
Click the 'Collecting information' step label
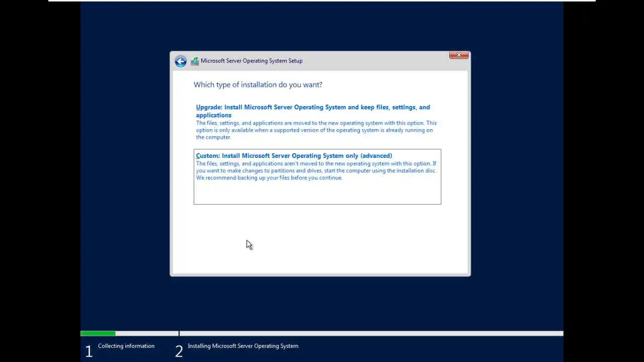[x=126, y=346]
